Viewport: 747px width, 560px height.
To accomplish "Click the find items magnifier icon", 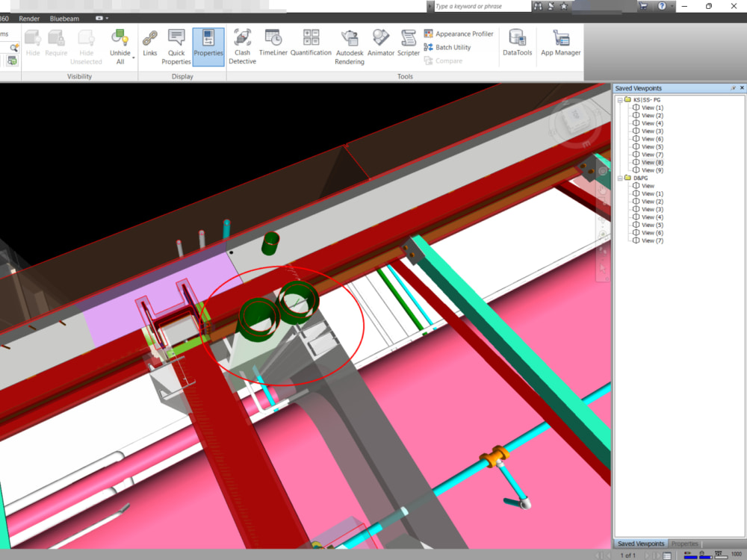I will 13,48.
